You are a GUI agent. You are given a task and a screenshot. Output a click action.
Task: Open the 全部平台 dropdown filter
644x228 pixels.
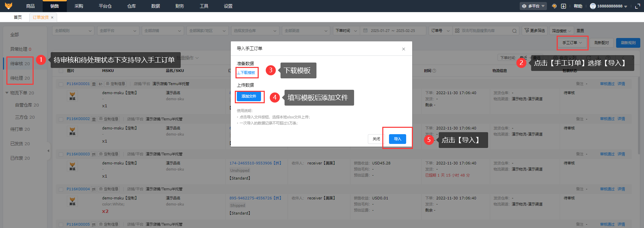pos(118,31)
